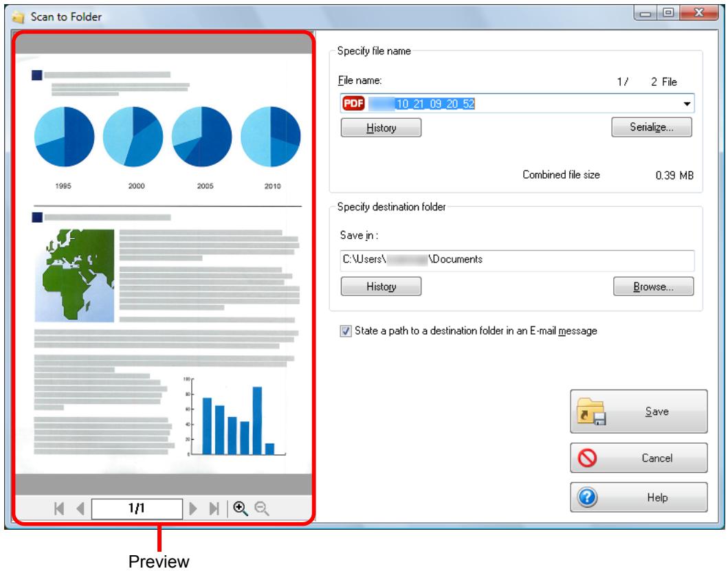Click the Combined file size value 0.39 MB
This screenshot has height=571, width=728.
point(674,175)
